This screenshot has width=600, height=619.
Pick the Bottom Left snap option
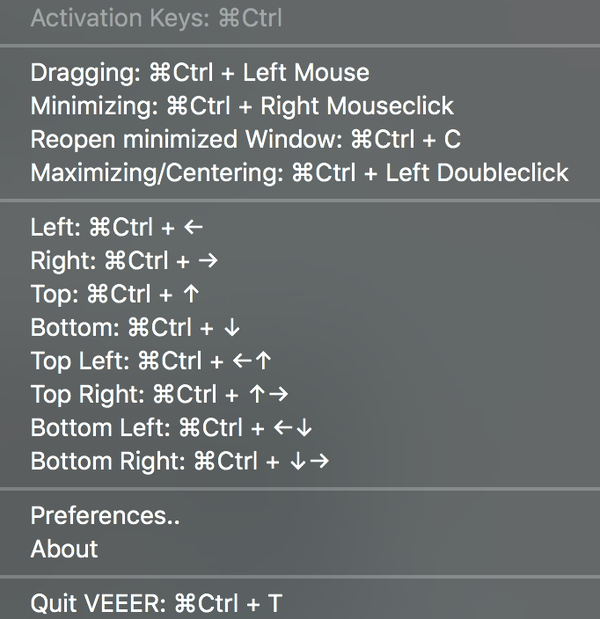[x=172, y=428]
